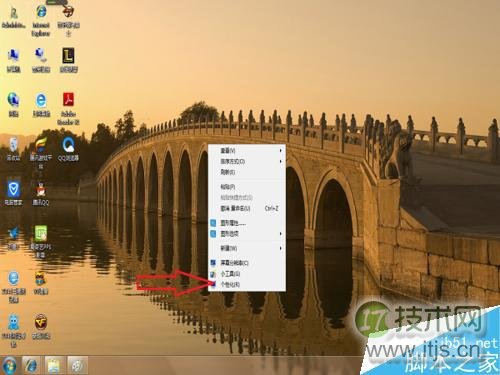Choose 屏幕分辨率(C) in the context menu
Image resolution: width=500 pixels, height=375 pixels.
tap(247, 263)
